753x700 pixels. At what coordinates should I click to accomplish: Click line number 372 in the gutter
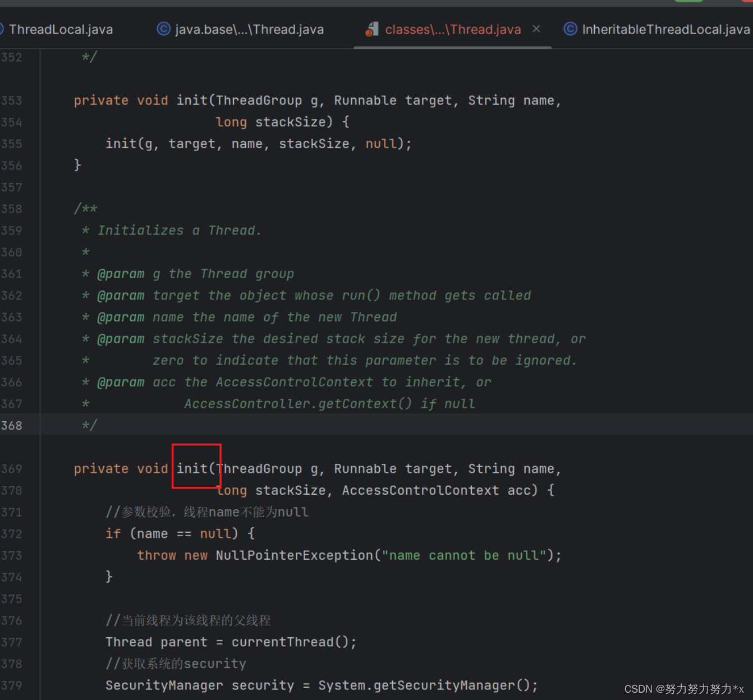click(12, 534)
